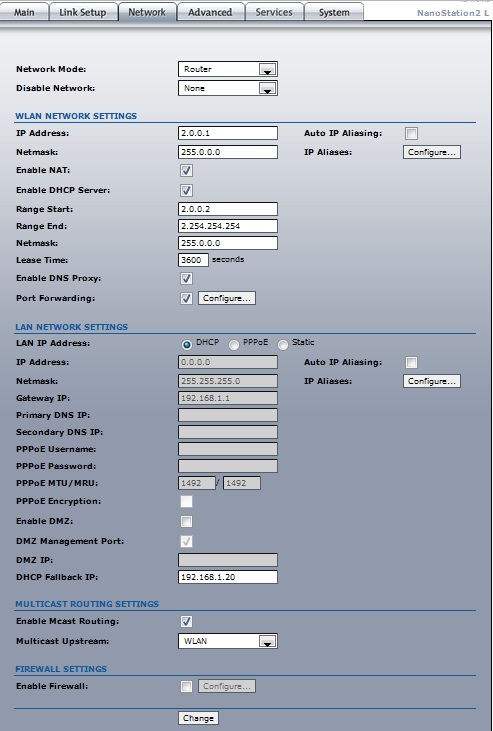Switch to the System tab
The height and width of the screenshot is (731, 493).
334,12
